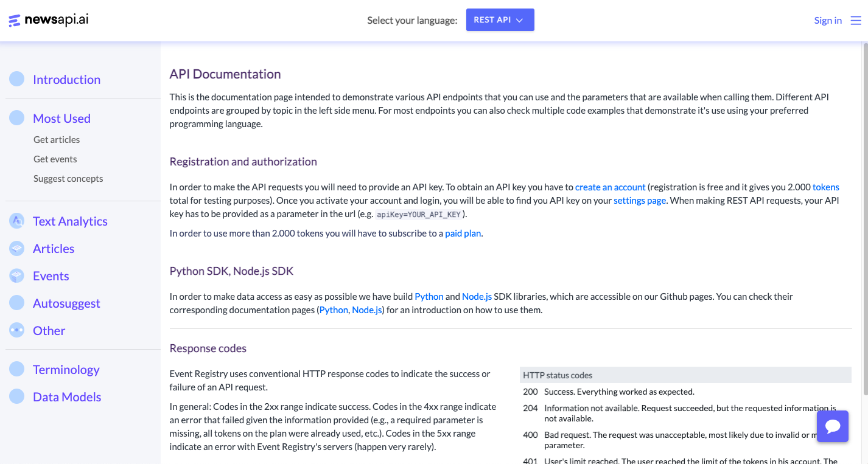Select Get articles in sidebar
The width and height of the screenshot is (868, 464).
pyautogui.click(x=57, y=140)
